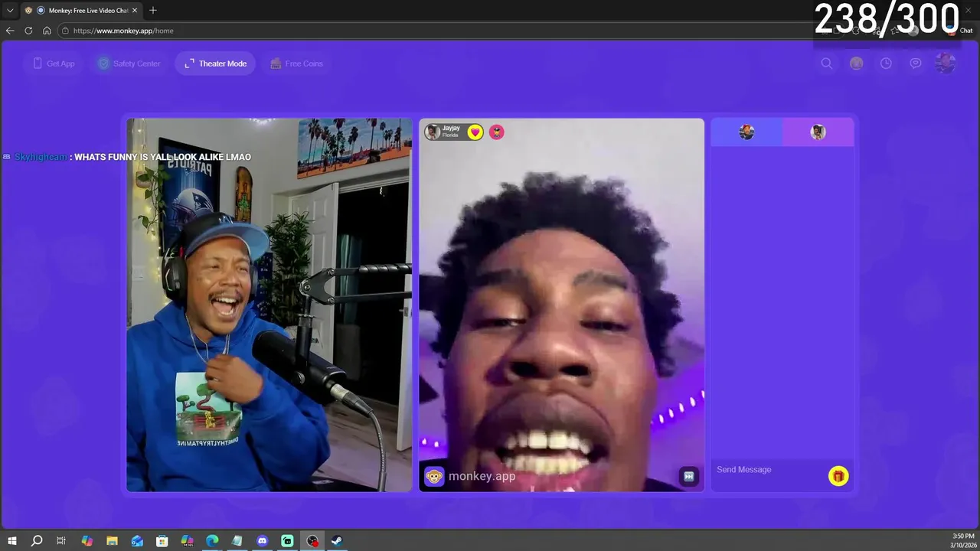The width and height of the screenshot is (980, 551).
Task: Select the blue chat tab with red-cap avatar
Action: coord(746,132)
